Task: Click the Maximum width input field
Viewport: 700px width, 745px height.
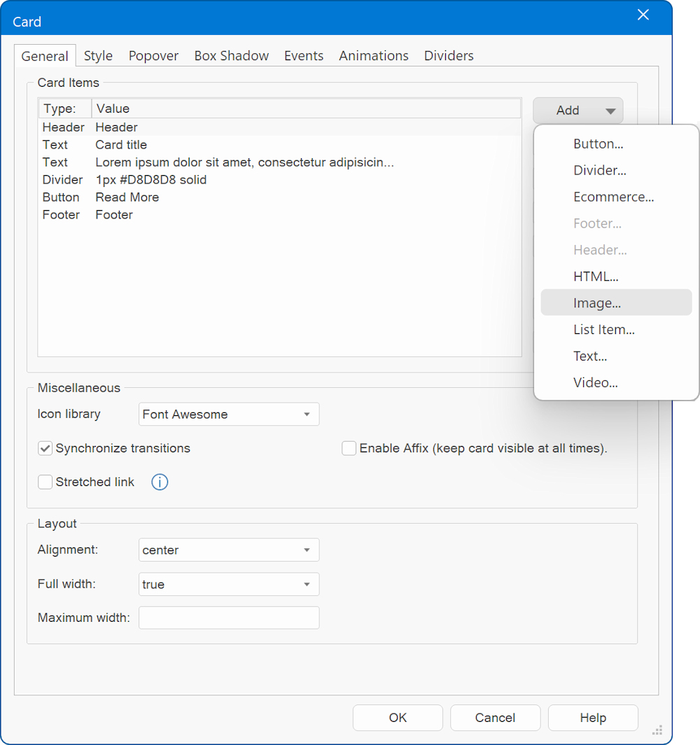Action: click(229, 618)
